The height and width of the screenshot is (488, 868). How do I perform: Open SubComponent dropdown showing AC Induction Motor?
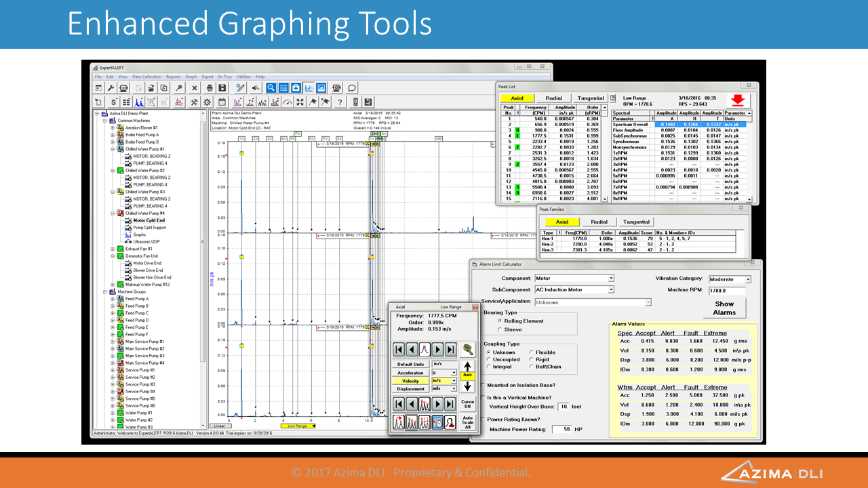[610, 289]
